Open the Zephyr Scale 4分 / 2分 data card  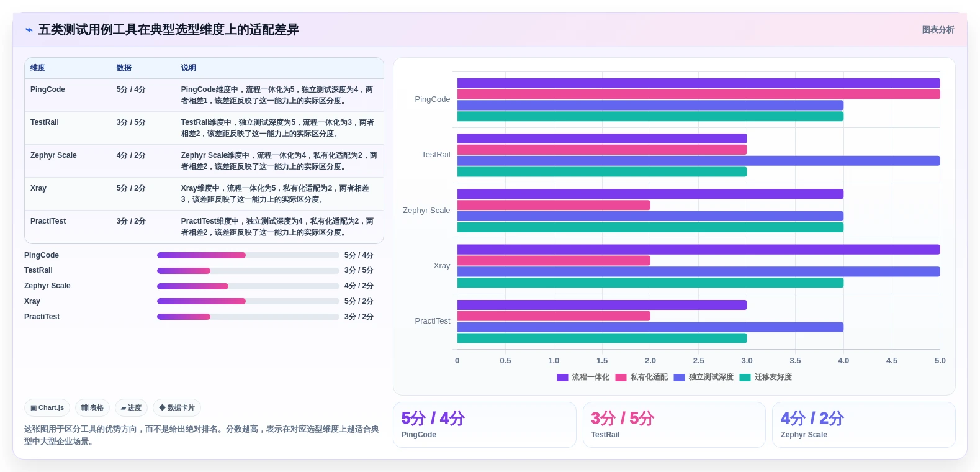click(863, 425)
